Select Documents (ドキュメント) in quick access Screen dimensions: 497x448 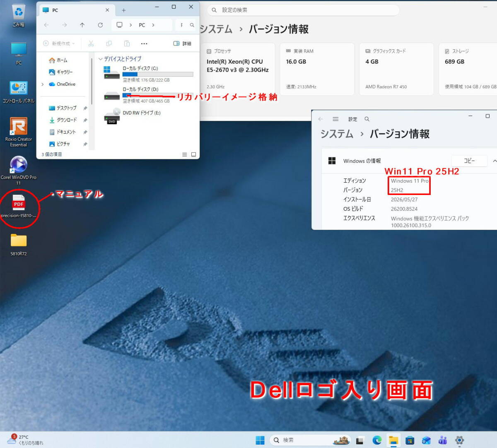(x=62, y=132)
